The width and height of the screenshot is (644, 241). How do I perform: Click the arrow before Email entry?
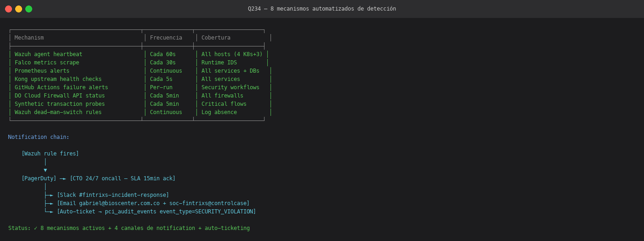click(x=49, y=203)
